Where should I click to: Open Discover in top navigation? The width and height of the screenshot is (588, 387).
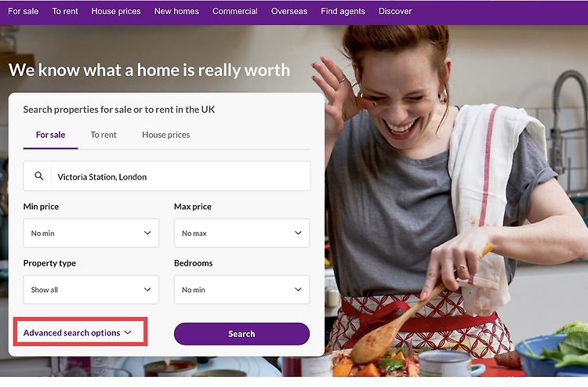395,11
